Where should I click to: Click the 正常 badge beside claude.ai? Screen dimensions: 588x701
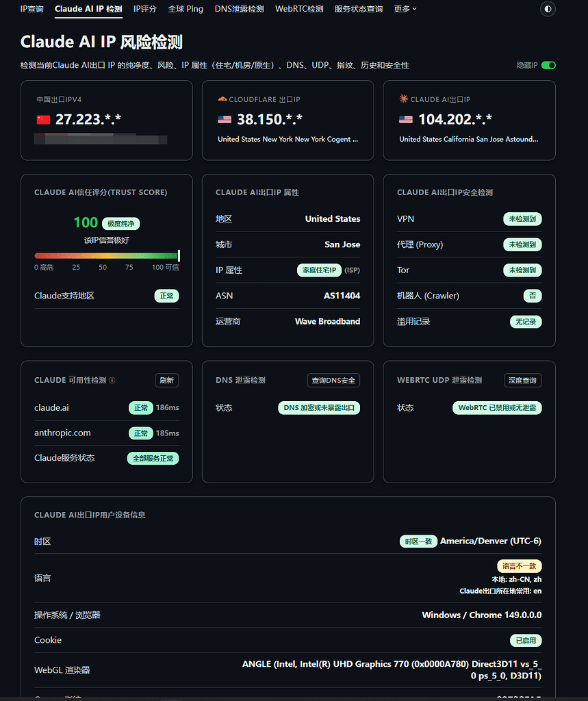[x=141, y=408]
